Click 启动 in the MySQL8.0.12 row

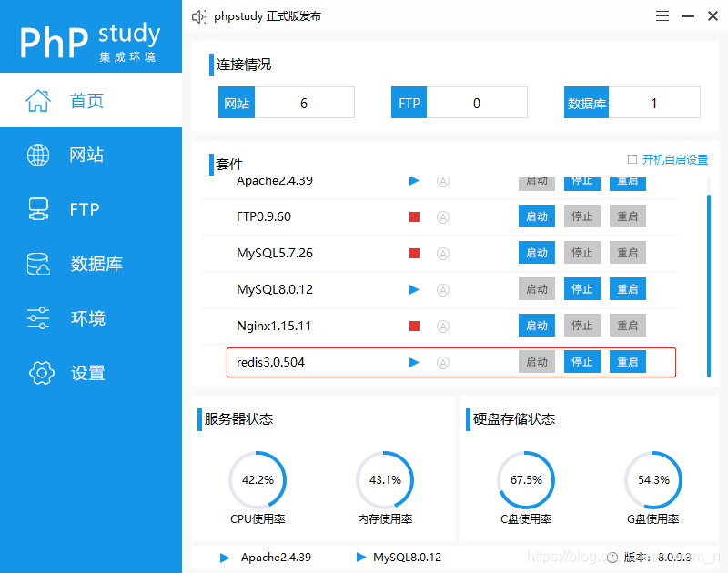tap(537, 289)
